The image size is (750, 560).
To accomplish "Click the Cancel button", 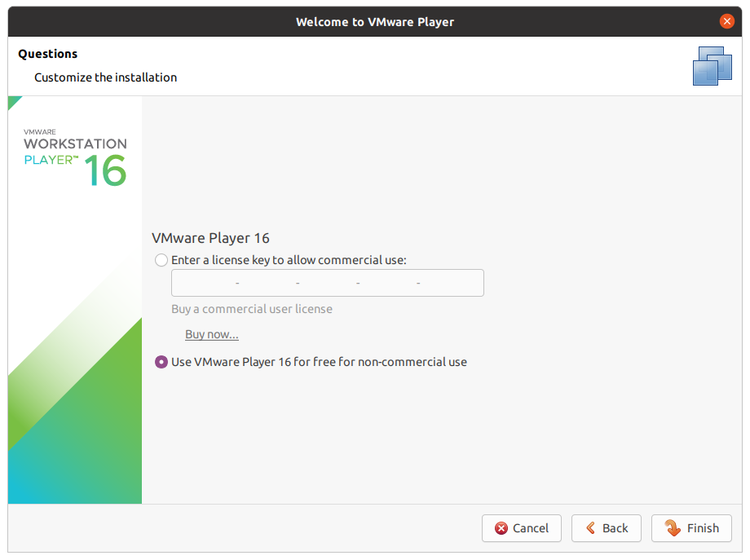I will [x=522, y=528].
